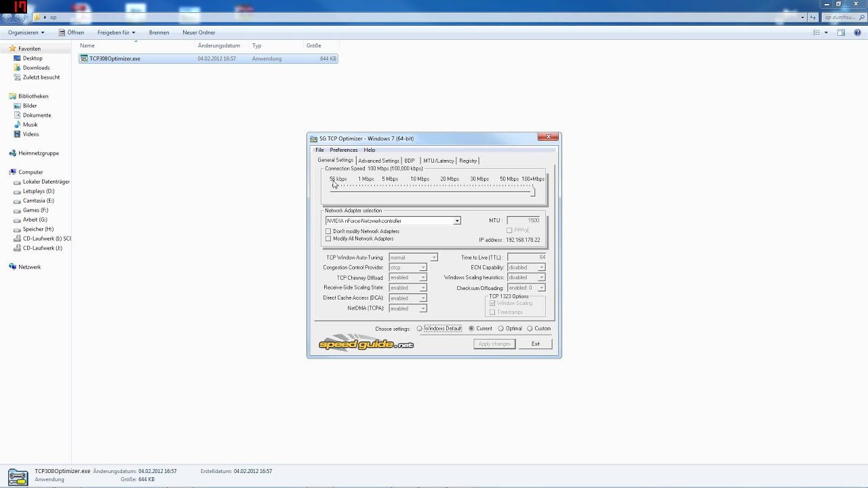Click Connection Speed slider thumb at 100+Mbps
868x488 pixels.
533,192
